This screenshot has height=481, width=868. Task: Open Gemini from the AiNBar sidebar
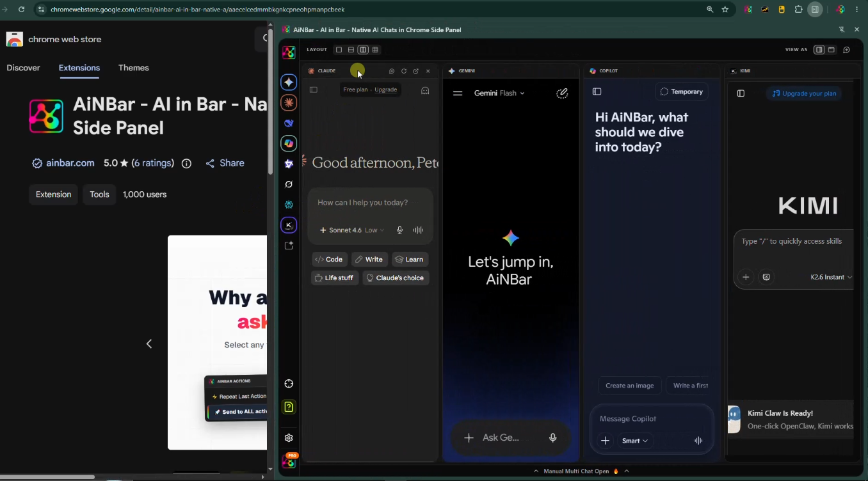(289, 83)
